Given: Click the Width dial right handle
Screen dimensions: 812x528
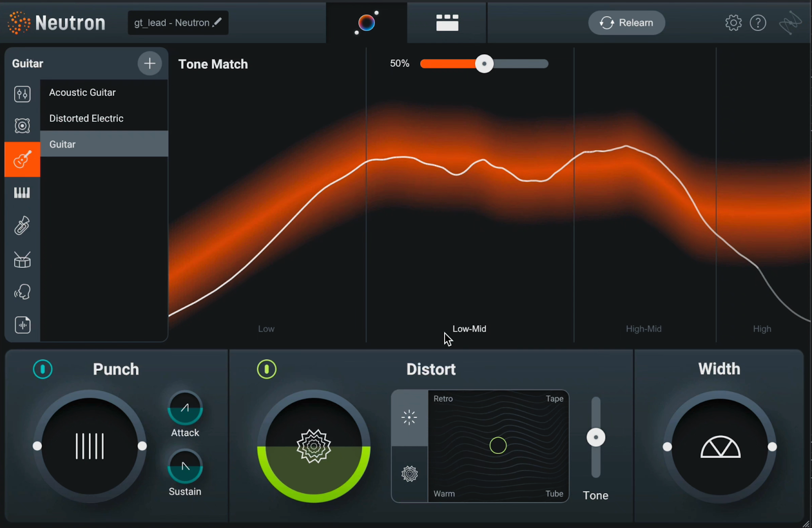Looking at the screenshot, I should 772,447.
